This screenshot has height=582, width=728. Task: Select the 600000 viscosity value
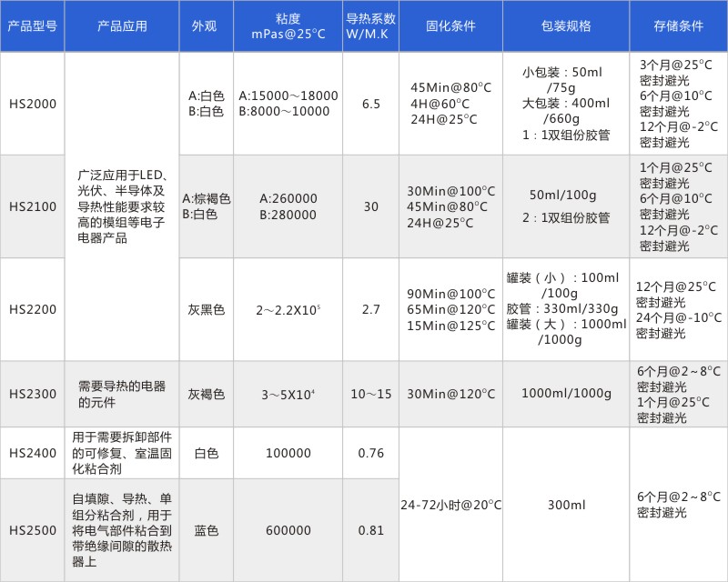[288, 530]
